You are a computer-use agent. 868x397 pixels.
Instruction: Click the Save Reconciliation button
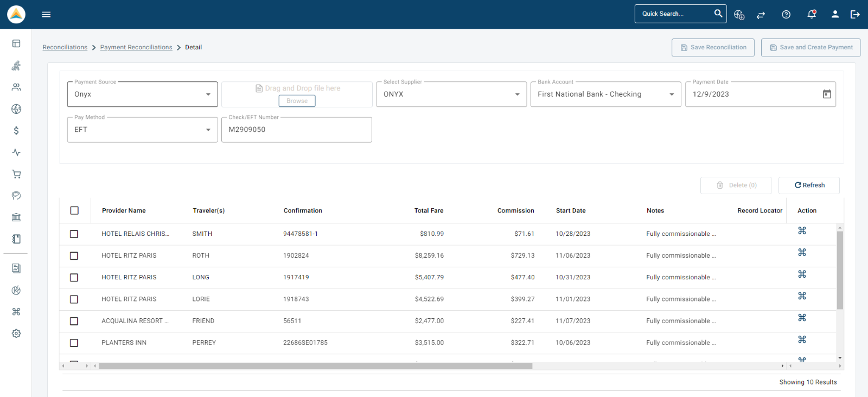point(713,47)
